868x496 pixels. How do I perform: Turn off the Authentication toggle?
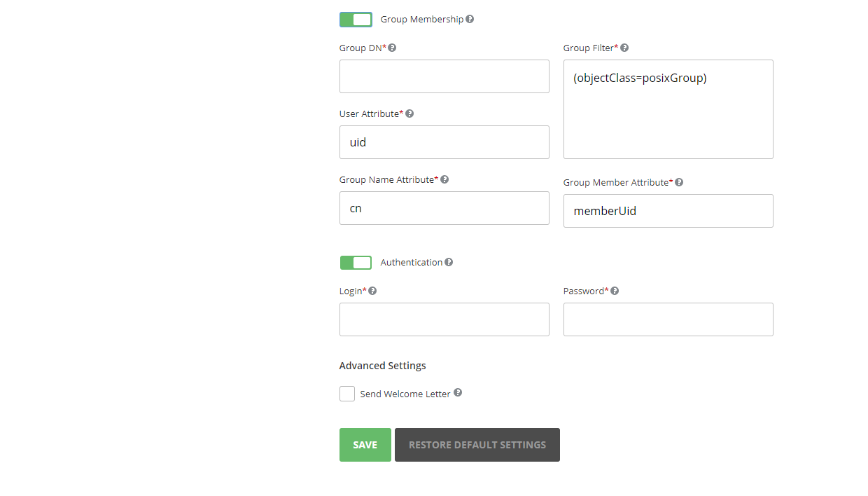tap(356, 262)
